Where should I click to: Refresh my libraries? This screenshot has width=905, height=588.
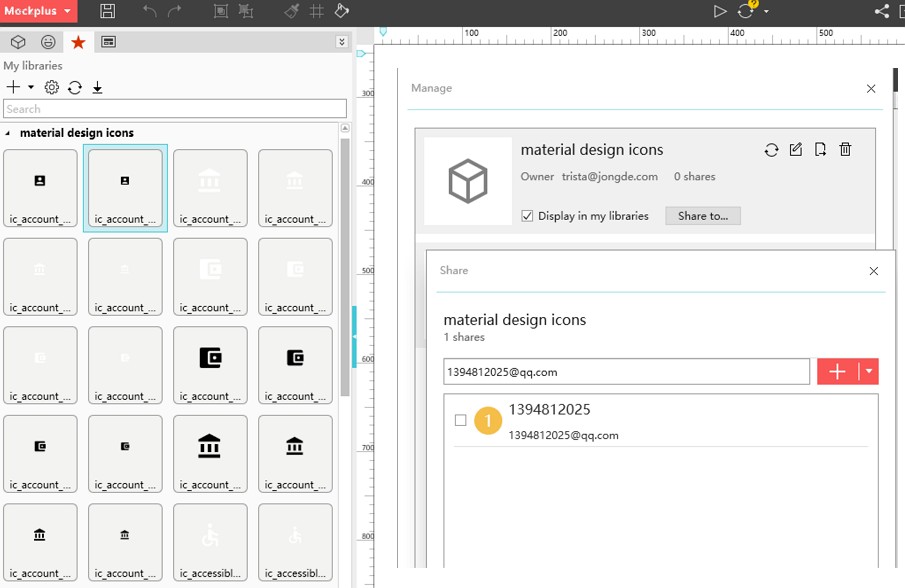coord(74,87)
